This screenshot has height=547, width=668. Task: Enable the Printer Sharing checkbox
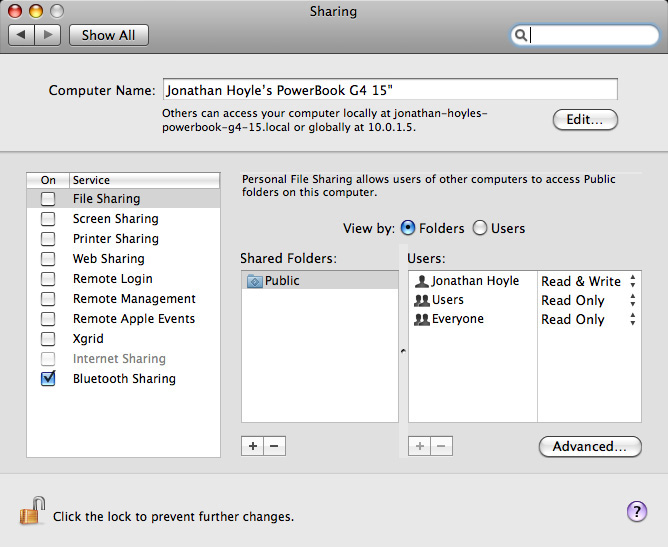coord(48,239)
